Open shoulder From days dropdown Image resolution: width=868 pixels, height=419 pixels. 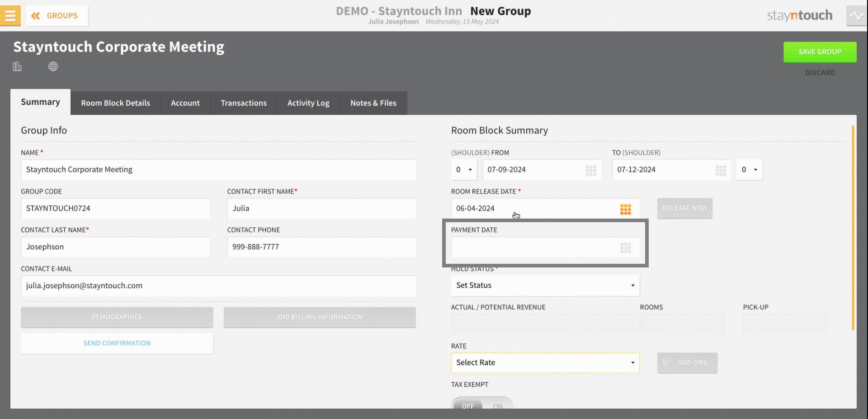464,170
